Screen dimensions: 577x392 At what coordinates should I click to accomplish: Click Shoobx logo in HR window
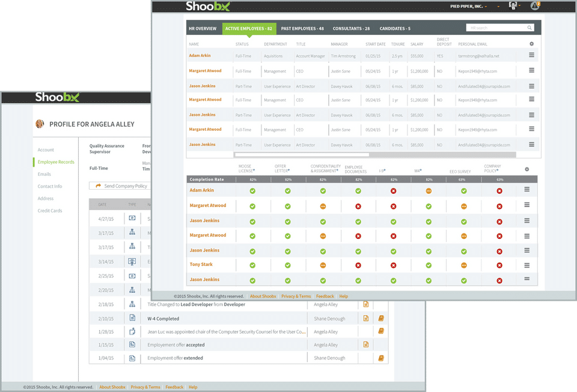click(207, 6)
